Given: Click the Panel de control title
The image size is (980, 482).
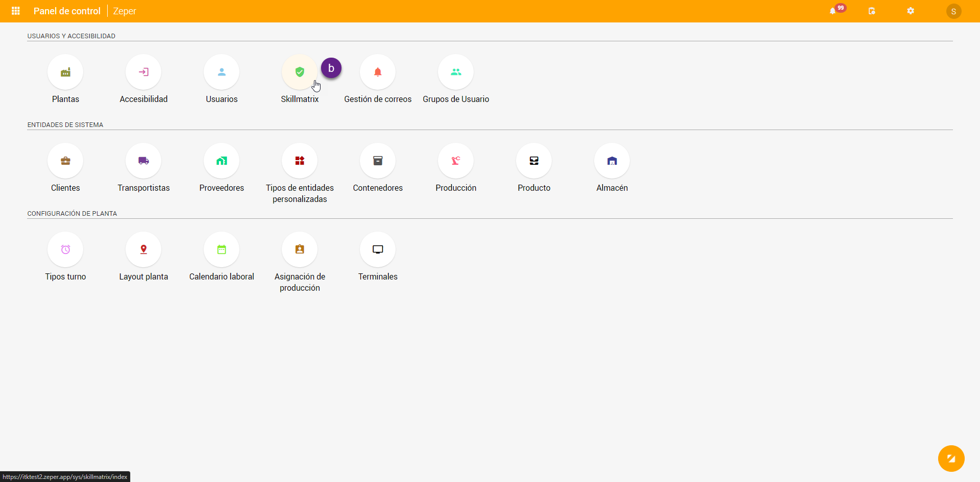Looking at the screenshot, I should [x=67, y=11].
